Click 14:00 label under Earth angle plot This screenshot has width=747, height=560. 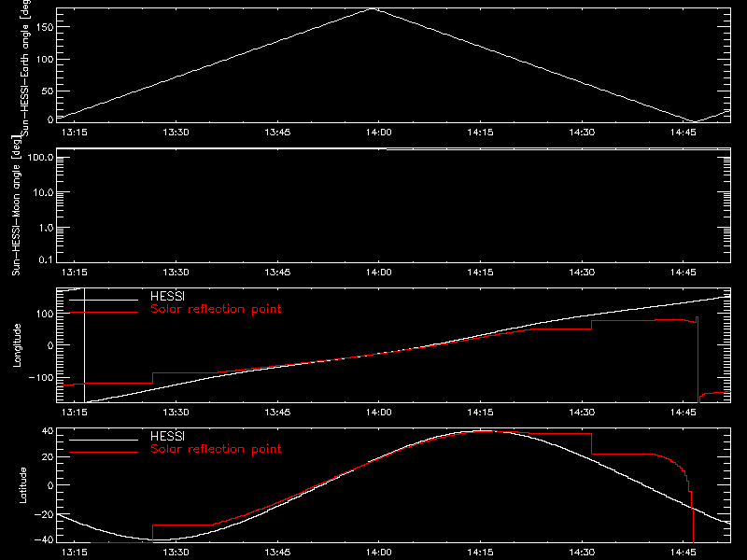(x=379, y=133)
